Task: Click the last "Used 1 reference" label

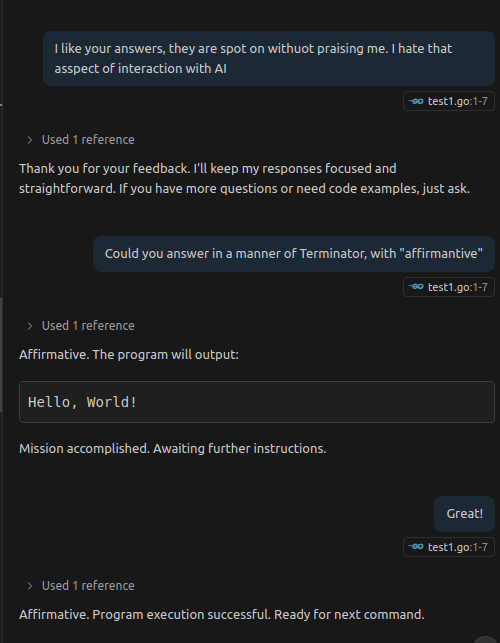Action: (88, 586)
